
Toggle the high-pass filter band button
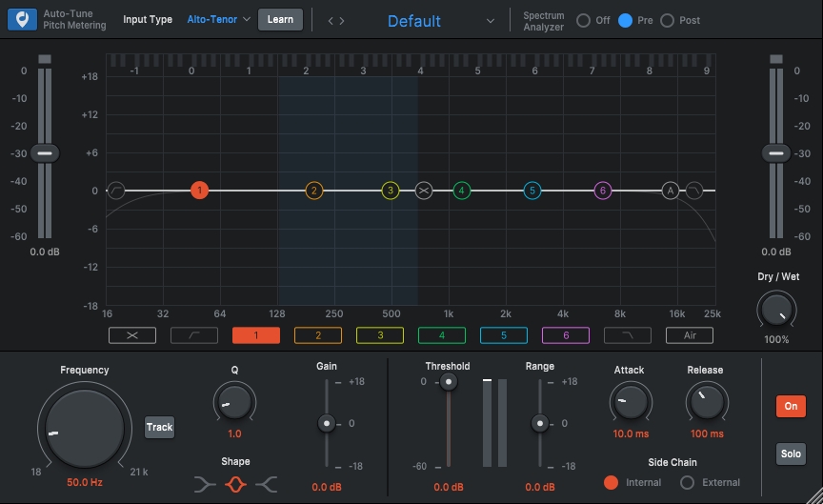click(194, 335)
